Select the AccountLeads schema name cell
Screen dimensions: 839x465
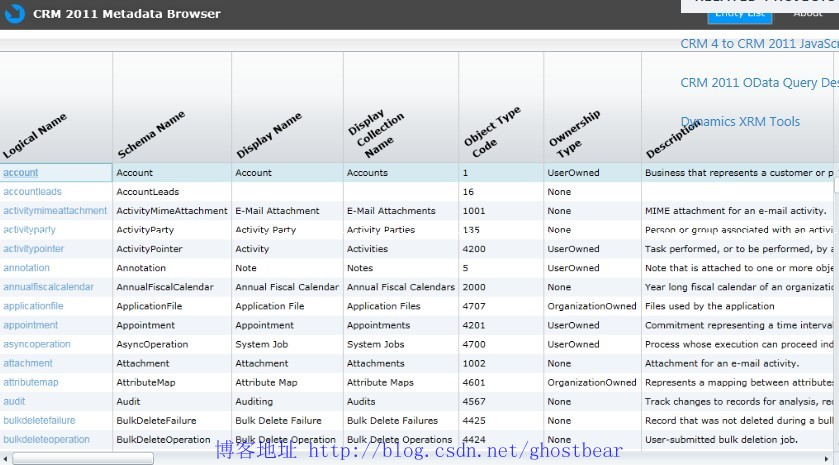172,192
